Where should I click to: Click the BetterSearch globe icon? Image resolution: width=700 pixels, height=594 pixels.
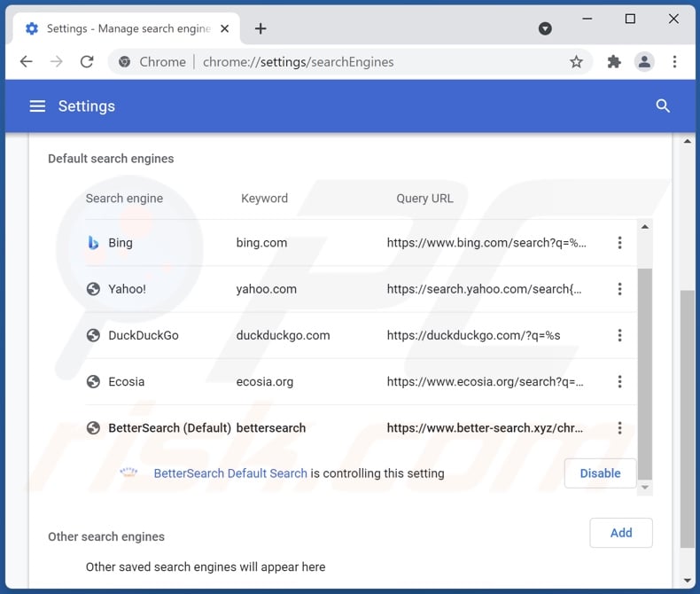[x=93, y=428]
